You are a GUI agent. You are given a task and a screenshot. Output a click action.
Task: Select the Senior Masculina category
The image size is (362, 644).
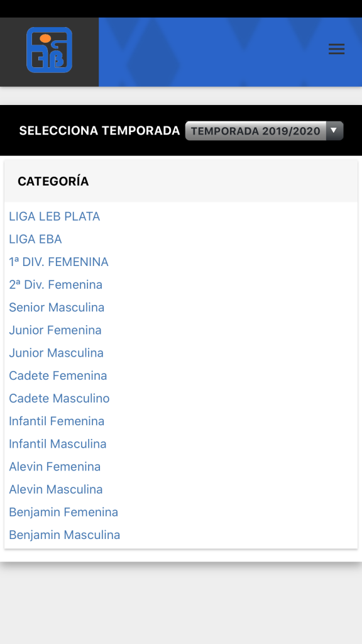[57, 307]
